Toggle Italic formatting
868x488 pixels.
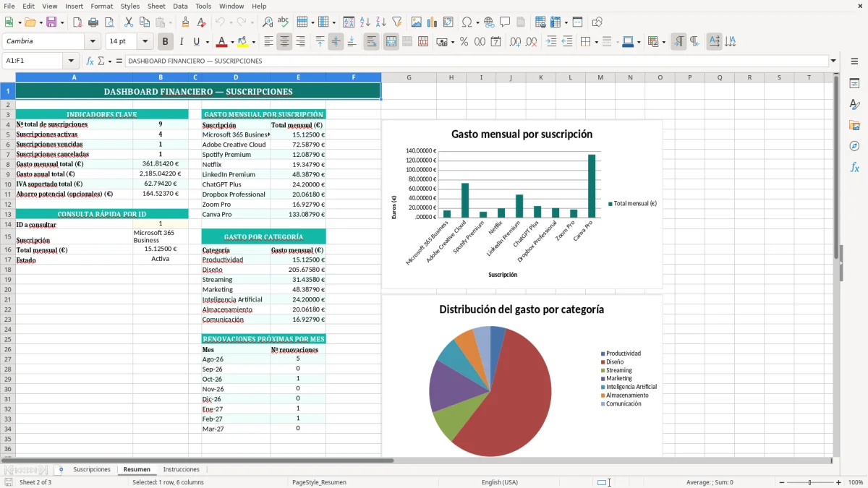pyautogui.click(x=181, y=42)
